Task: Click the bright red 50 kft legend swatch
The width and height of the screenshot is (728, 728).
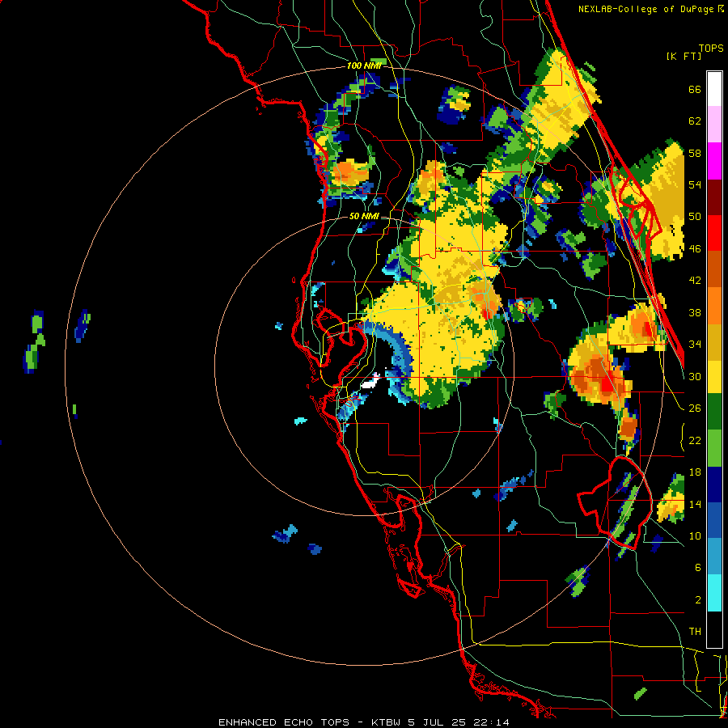Action: pos(714,233)
